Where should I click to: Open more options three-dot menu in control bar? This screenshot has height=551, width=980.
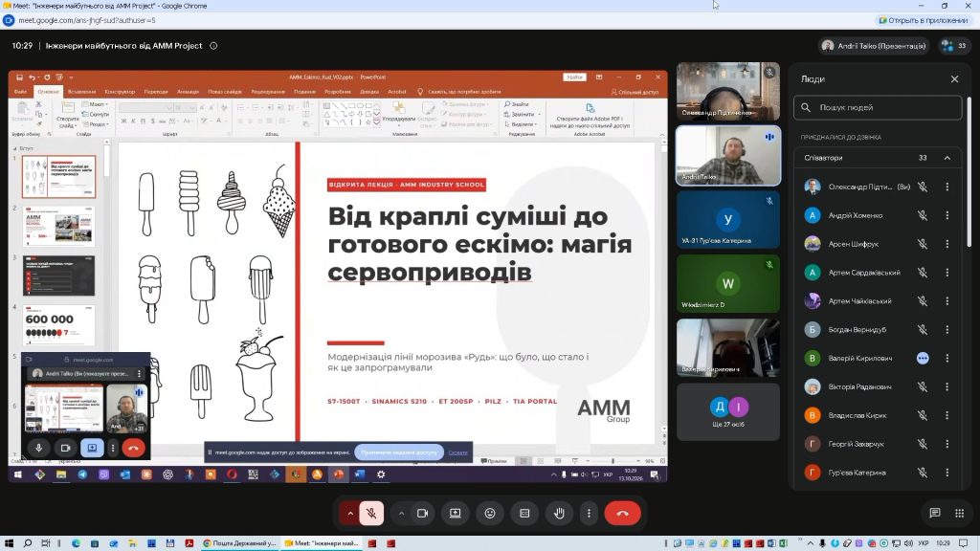589,514
